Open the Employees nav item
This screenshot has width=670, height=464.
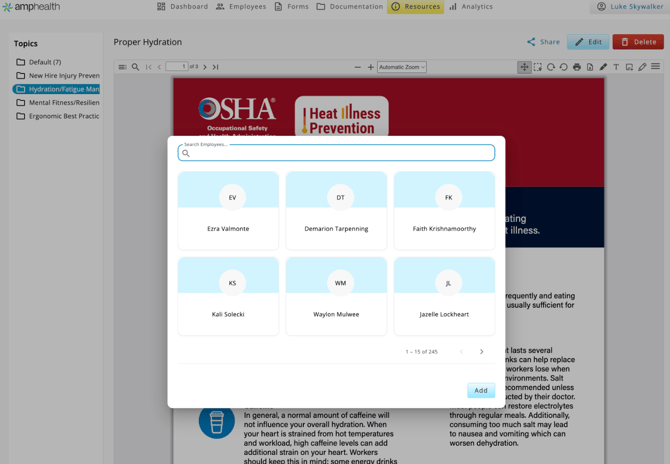[x=241, y=6]
